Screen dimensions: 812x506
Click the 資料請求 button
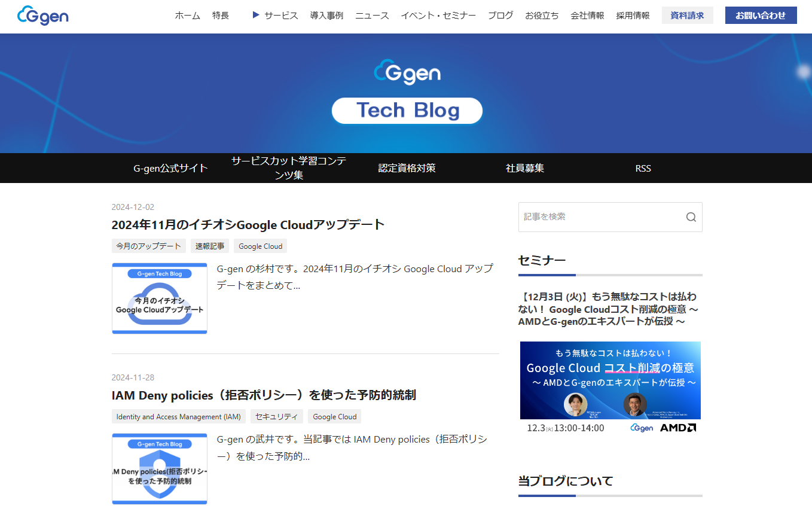(x=687, y=16)
